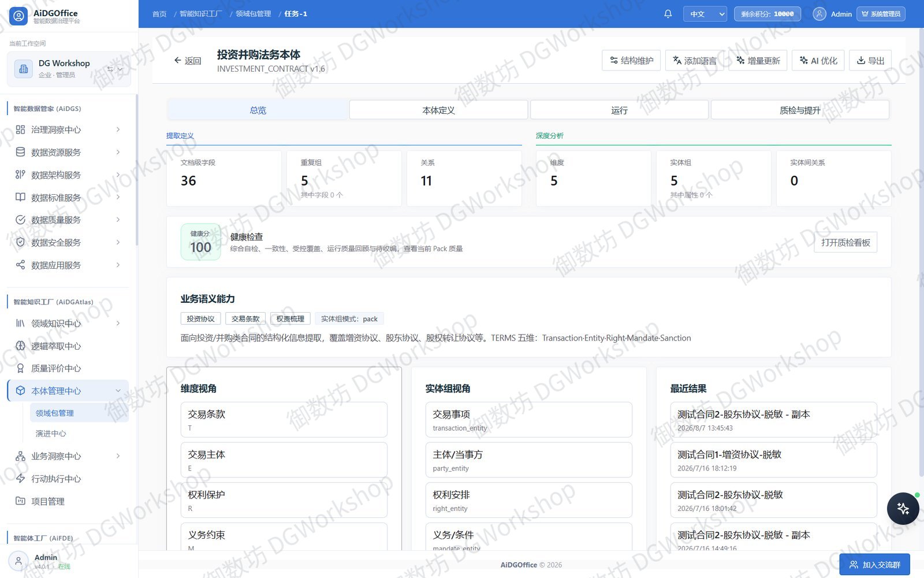Click the 结构维护 button

tap(631, 60)
